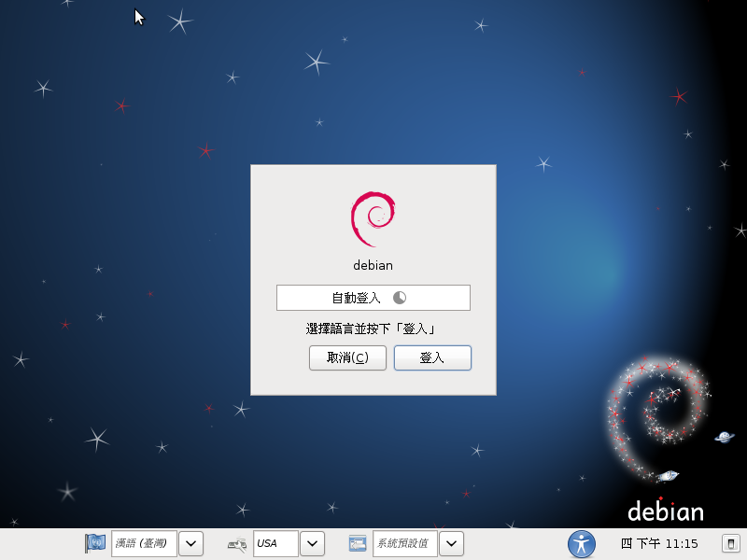747x560 pixels.
Task: Start automatic login with 自動登入
Action: click(373, 297)
